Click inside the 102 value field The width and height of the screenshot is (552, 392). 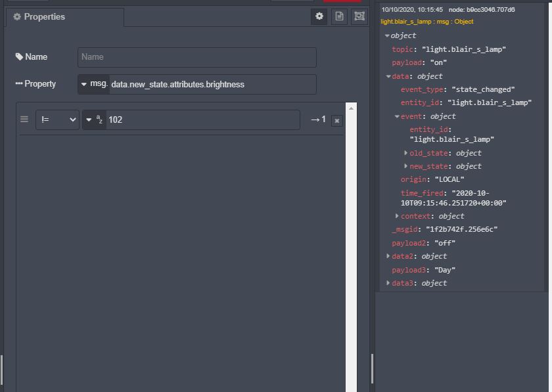197,120
